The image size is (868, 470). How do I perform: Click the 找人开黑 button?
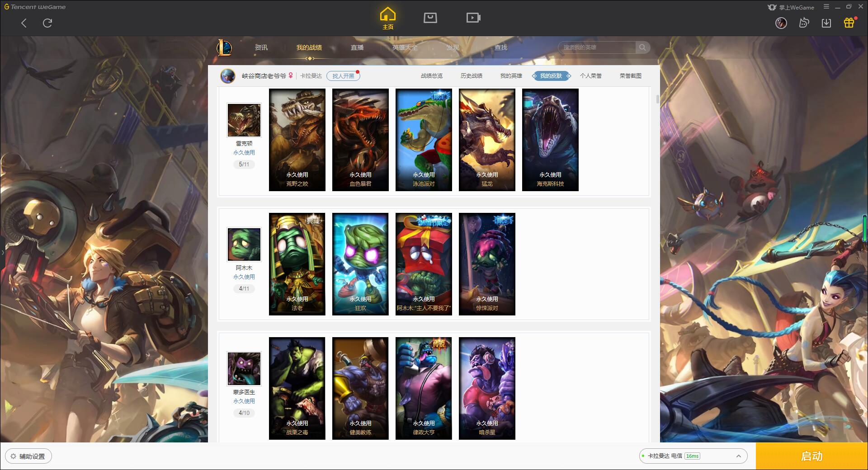click(343, 76)
